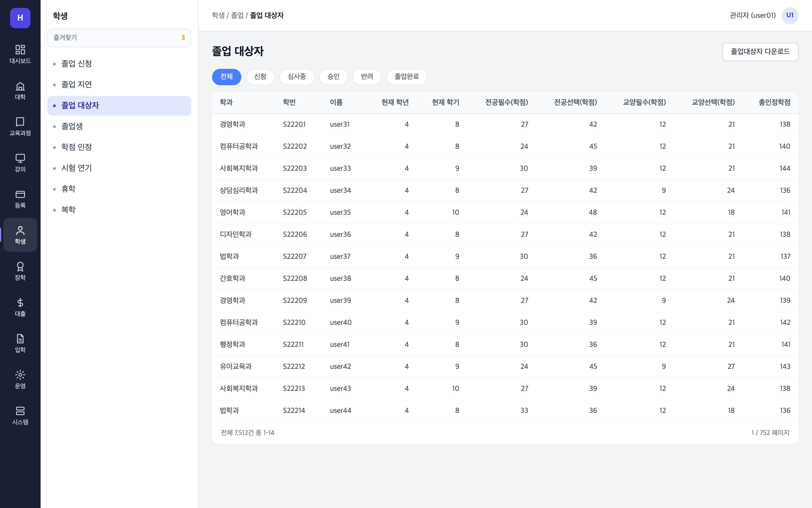Viewport: 812px width, 508px height.
Task: Open the 대학 sidebar icon
Action: point(20,90)
